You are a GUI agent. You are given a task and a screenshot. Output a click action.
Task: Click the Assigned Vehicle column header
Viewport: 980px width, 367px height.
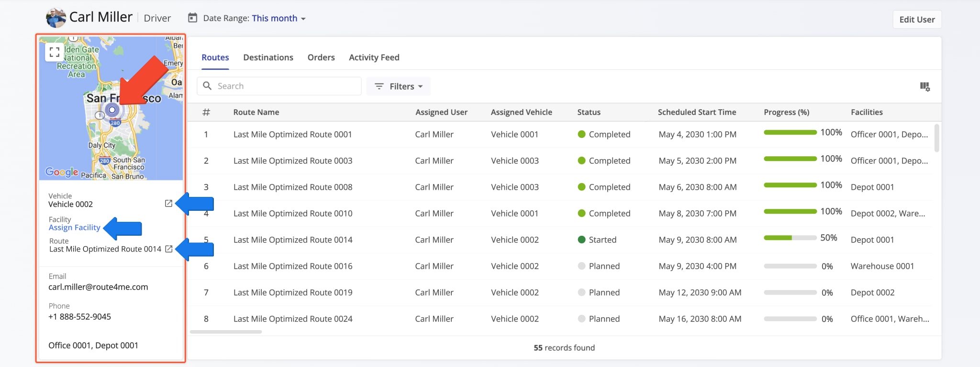521,112
